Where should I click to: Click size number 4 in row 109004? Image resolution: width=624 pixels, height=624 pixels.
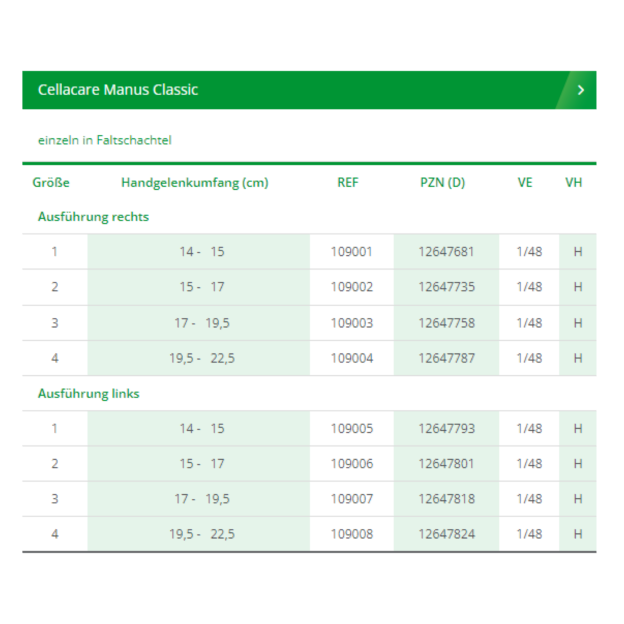(55, 358)
